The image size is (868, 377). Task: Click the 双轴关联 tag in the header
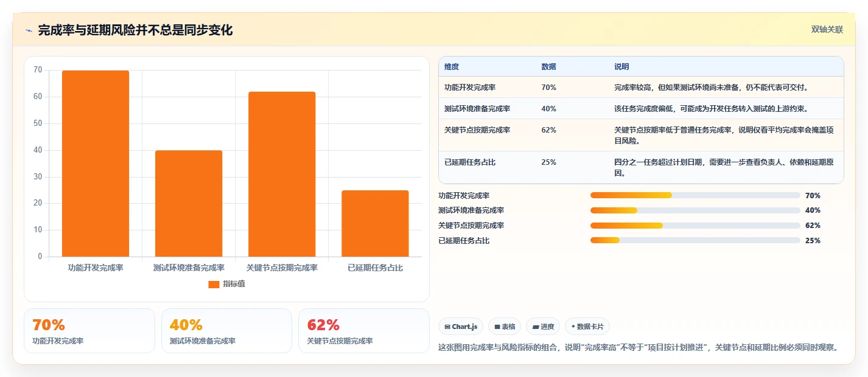[827, 29]
